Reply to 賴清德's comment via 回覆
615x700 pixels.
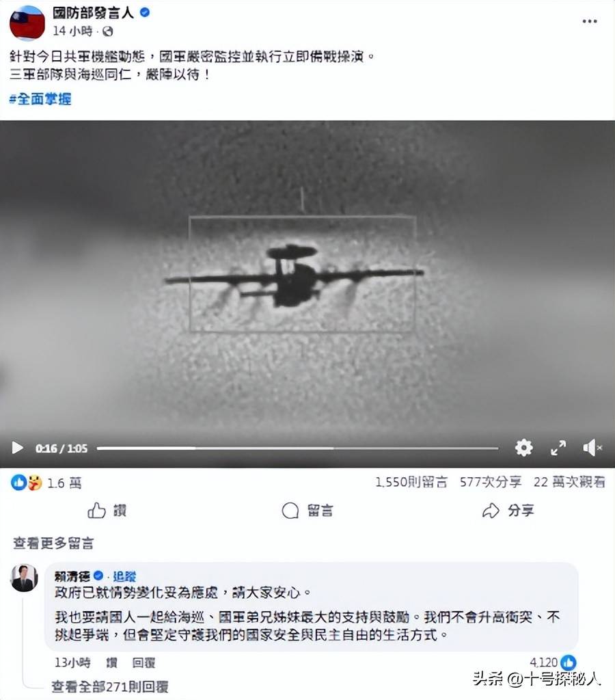[143, 662]
